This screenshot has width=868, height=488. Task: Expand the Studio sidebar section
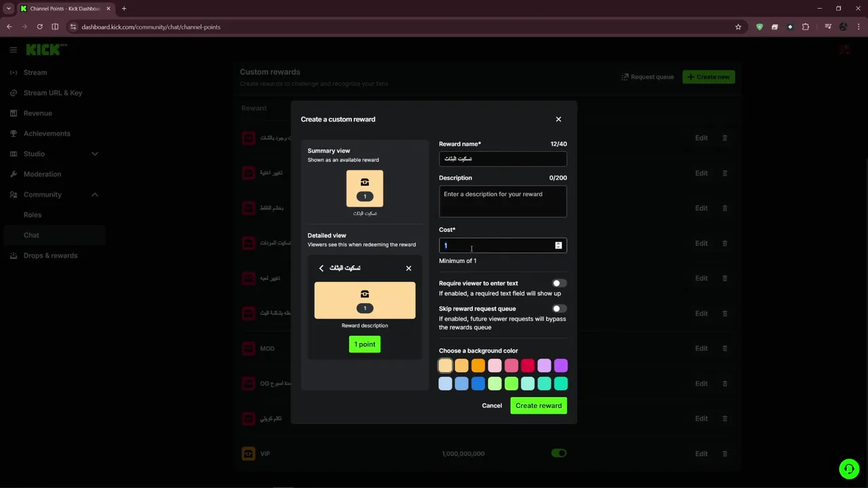[95, 154]
